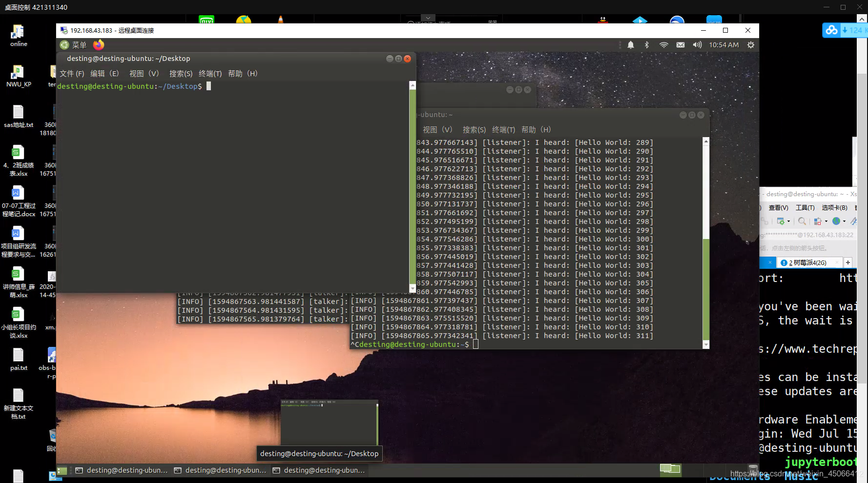Viewport: 868px width, 483px height.
Task: Launch Firefox from the top panel
Action: click(99, 45)
